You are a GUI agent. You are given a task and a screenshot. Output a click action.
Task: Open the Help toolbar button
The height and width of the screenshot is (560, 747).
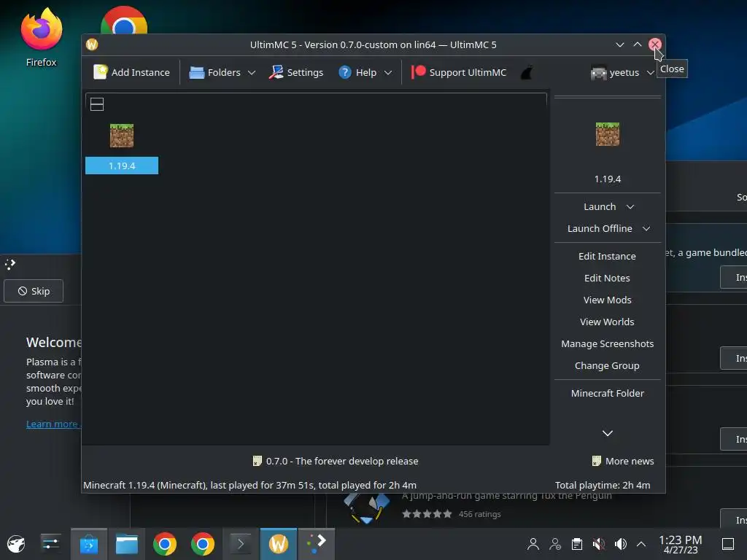[x=357, y=72]
